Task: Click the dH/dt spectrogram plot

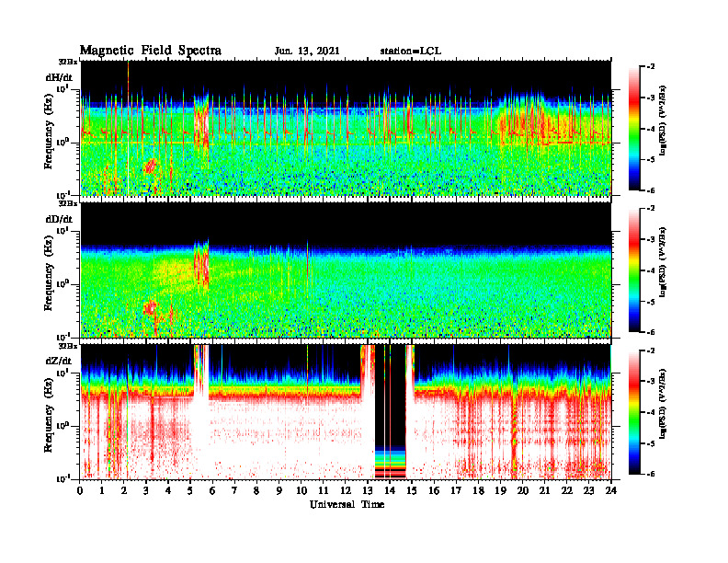Action: coord(346,128)
